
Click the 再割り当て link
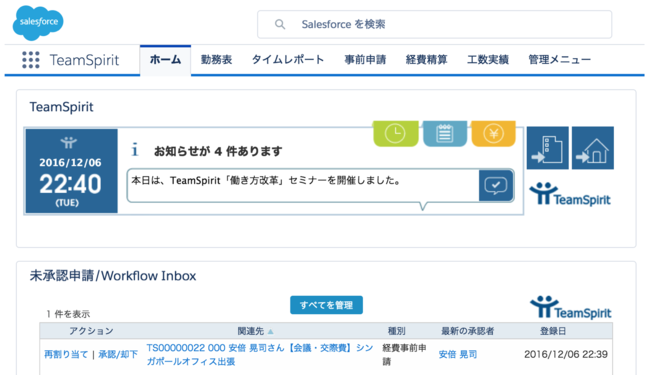point(66,355)
